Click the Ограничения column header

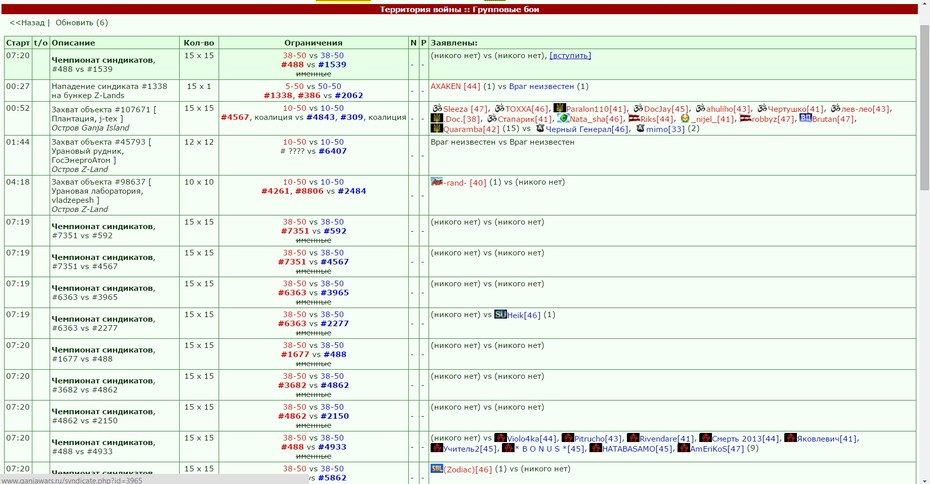tap(313, 43)
